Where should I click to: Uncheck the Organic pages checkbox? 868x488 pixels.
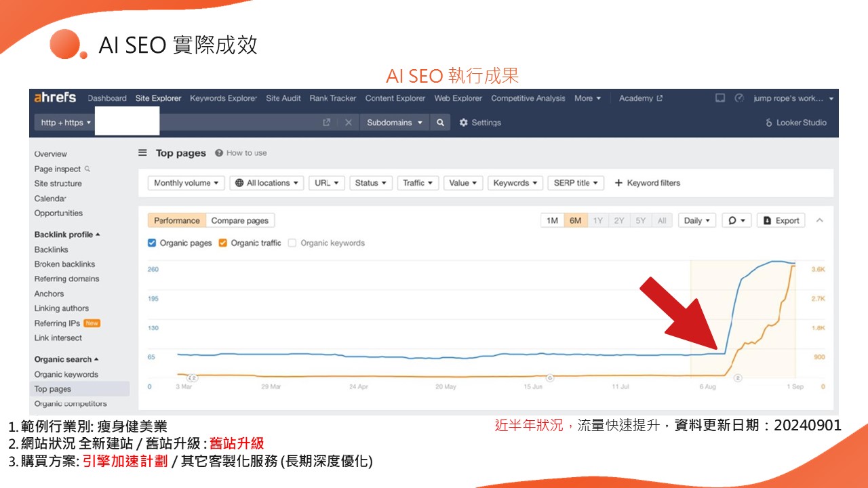[x=152, y=243]
